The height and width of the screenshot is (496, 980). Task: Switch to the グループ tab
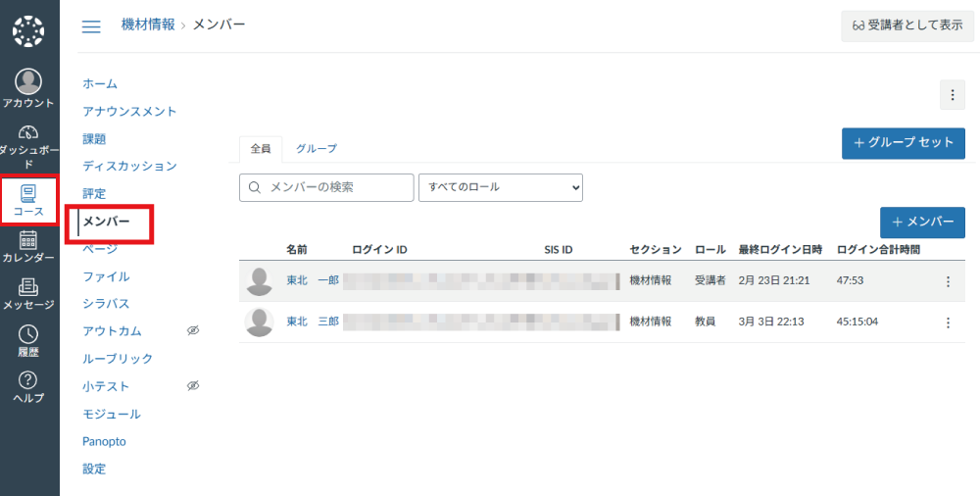(317, 149)
